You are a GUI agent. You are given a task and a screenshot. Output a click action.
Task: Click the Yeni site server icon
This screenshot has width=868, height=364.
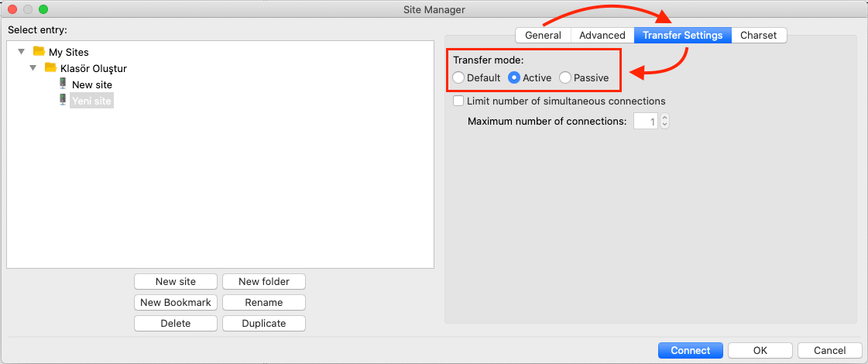coord(63,100)
